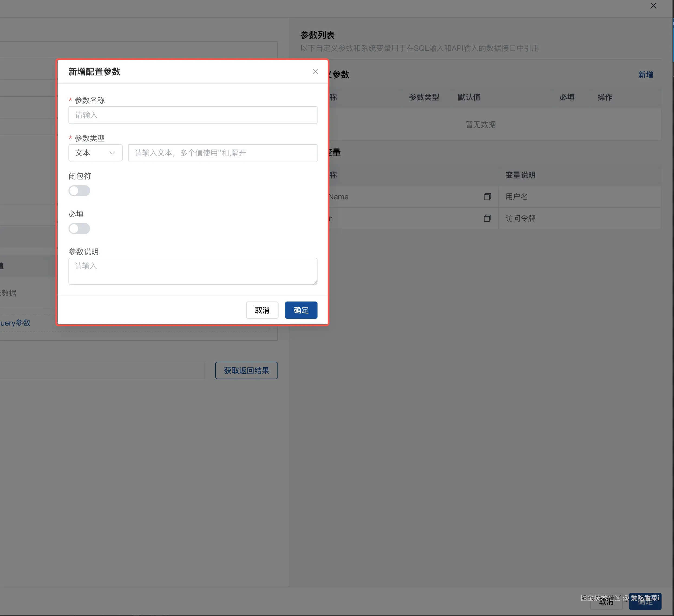
Task: Open the 参数类型 文本 dropdown
Action: [90, 153]
